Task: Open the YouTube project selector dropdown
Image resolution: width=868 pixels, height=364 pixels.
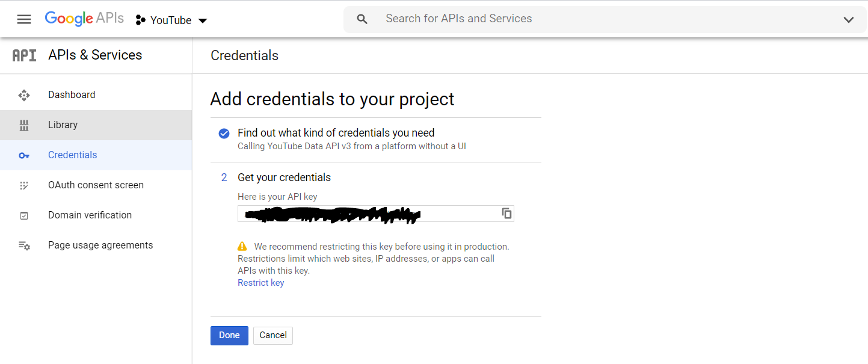Action: click(171, 20)
